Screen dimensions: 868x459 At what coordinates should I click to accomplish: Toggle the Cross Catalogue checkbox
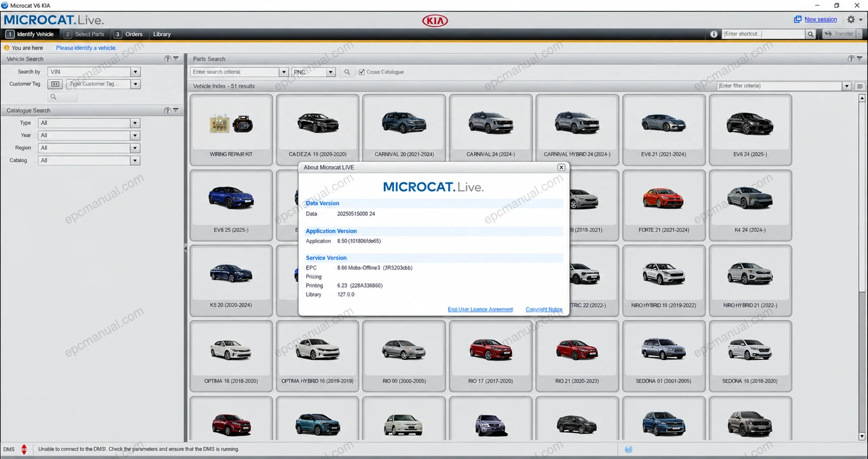362,72
